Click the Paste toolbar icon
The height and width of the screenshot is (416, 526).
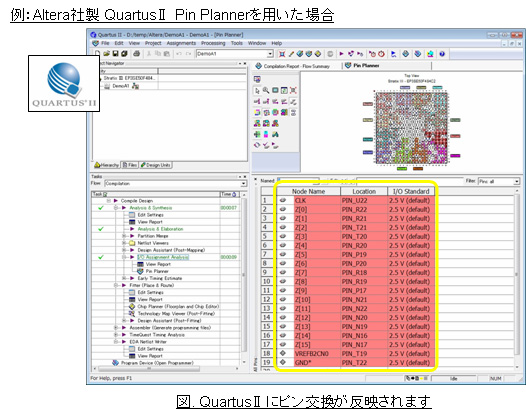(x=166, y=54)
